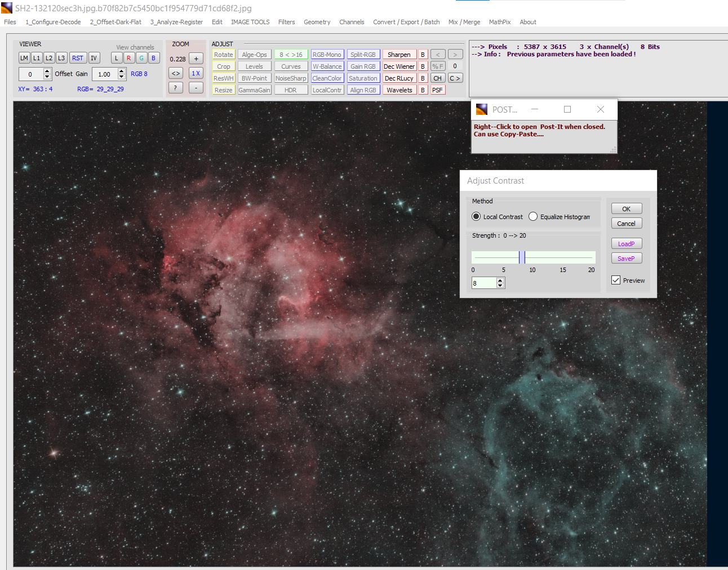Click the Gain value field

[x=105, y=74]
